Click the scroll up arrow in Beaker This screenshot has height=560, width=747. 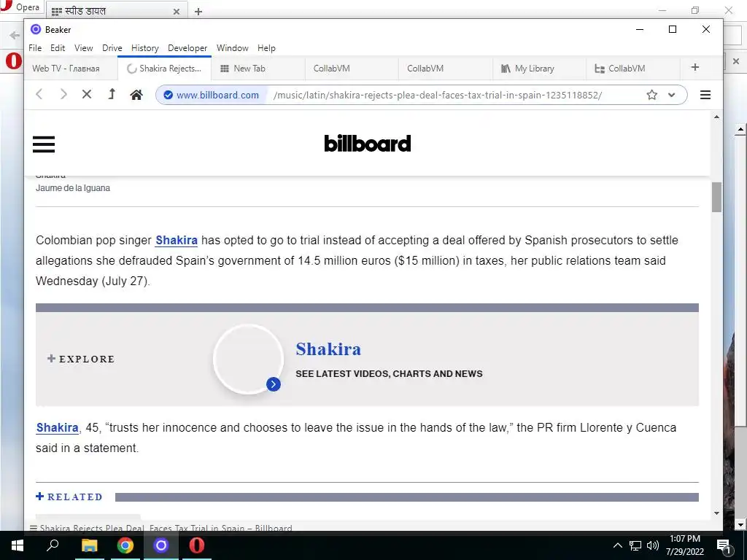point(716,117)
